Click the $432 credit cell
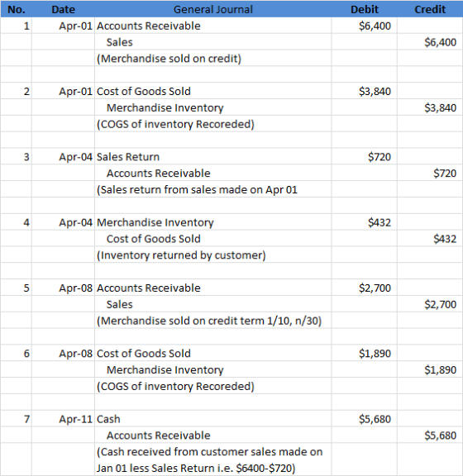Screen dimensions: 463x476 pos(430,239)
